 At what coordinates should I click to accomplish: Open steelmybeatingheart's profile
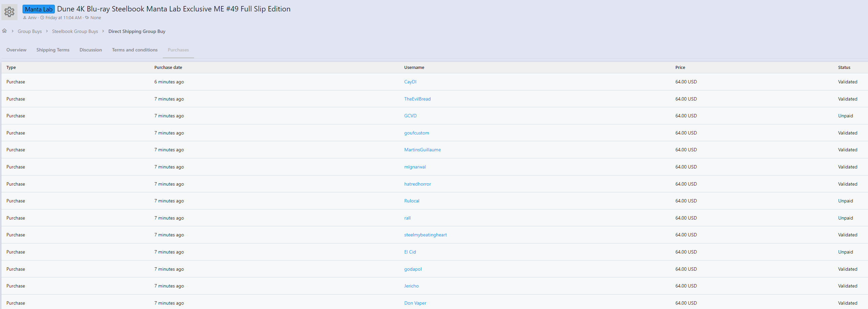(425, 235)
